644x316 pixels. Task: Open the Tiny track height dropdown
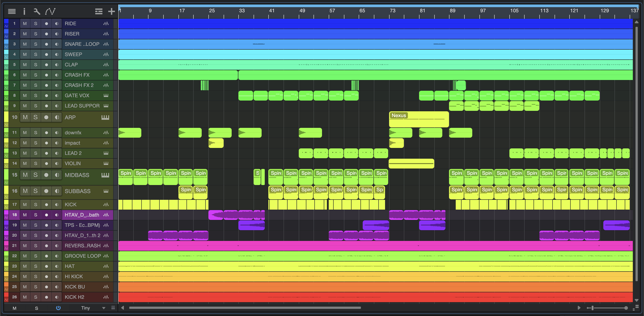point(104,308)
